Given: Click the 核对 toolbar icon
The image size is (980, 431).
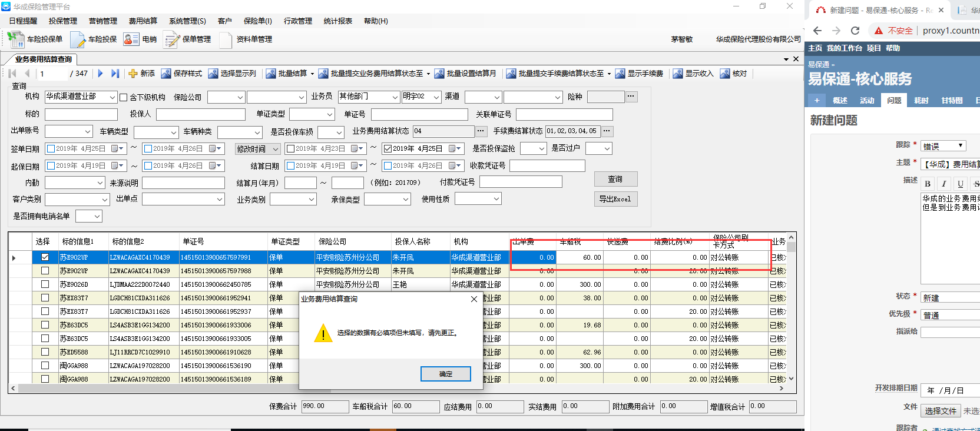Looking at the screenshot, I should coord(724,74).
